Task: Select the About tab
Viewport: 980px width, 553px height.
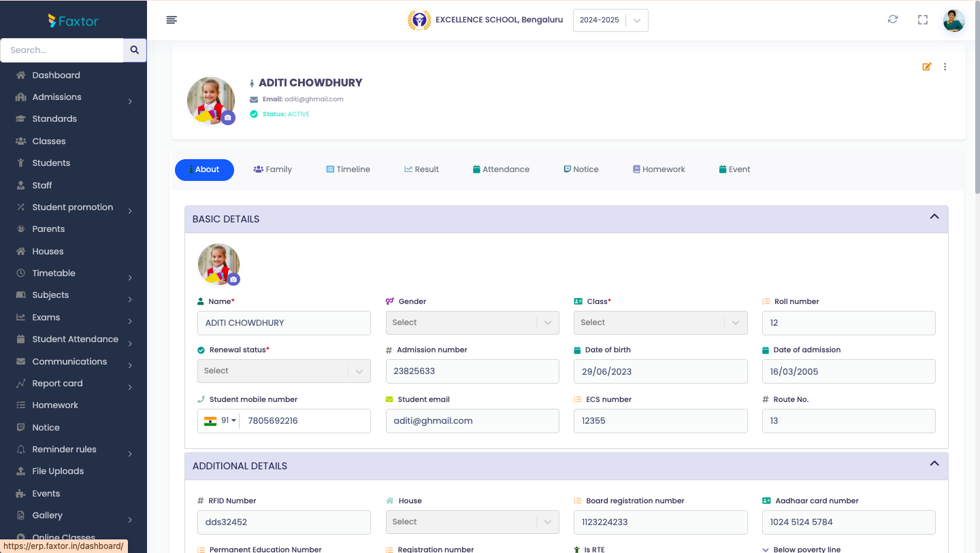Action: point(204,169)
